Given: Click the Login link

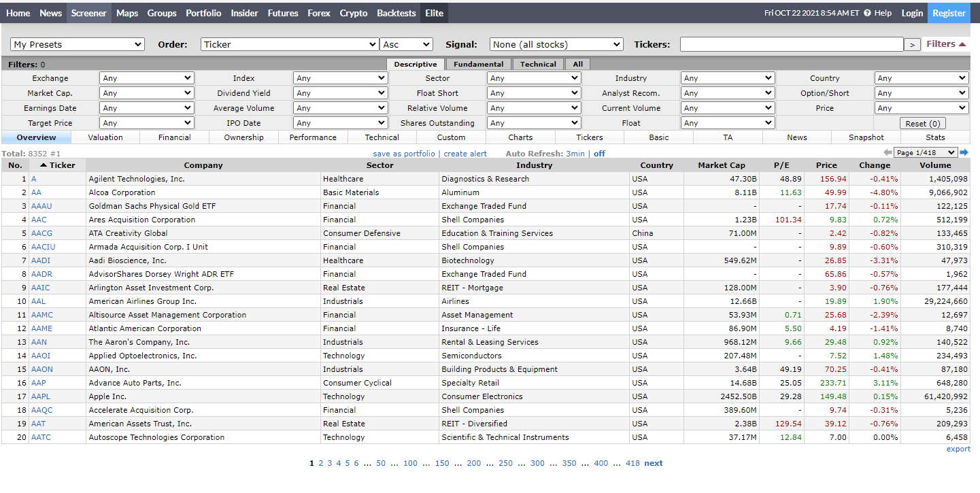Looking at the screenshot, I should (x=912, y=13).
